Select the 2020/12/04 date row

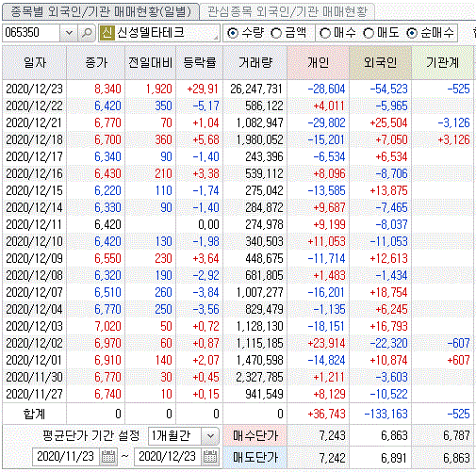(238, 309)
